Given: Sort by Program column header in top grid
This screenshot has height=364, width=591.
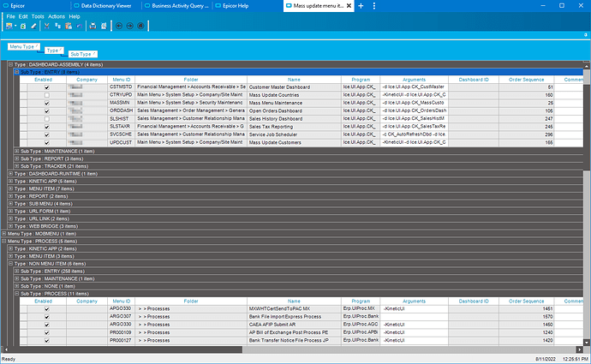Looking at the screenshot, I should pyautogui.click(x=361, y=80).
